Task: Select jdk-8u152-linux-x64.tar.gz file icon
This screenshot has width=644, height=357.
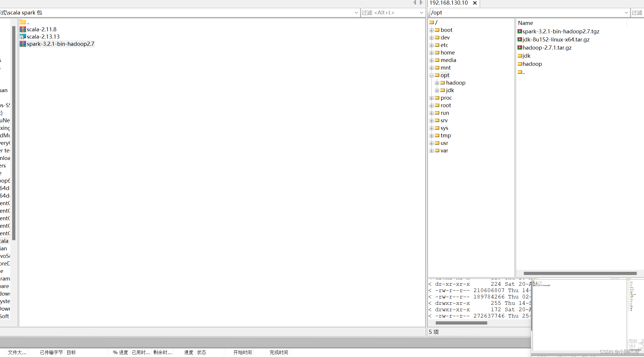Action: (520, 39)
